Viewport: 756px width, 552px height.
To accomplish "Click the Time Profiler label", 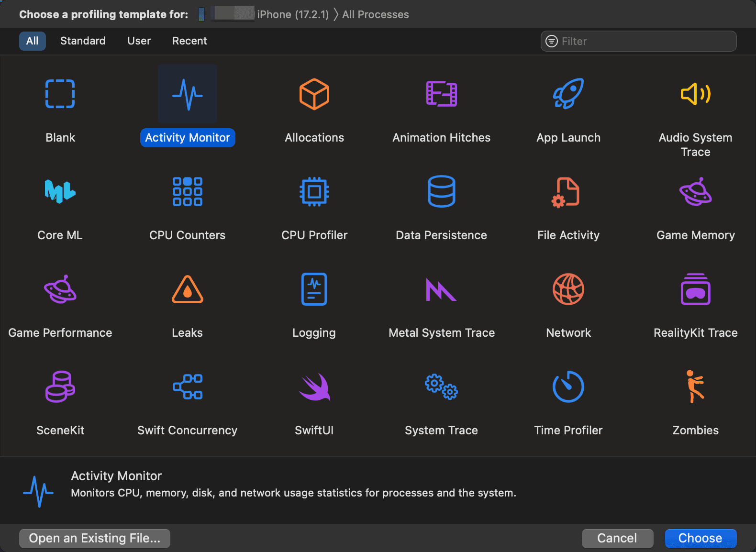I will pyautogui.click(x=568, y=431).
